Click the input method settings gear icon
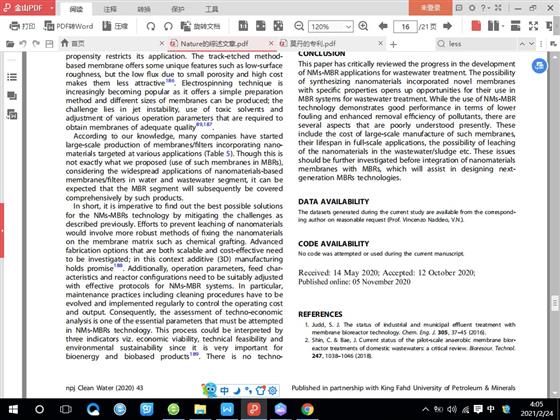Screen dimensions: 560x420 point(273,390)
